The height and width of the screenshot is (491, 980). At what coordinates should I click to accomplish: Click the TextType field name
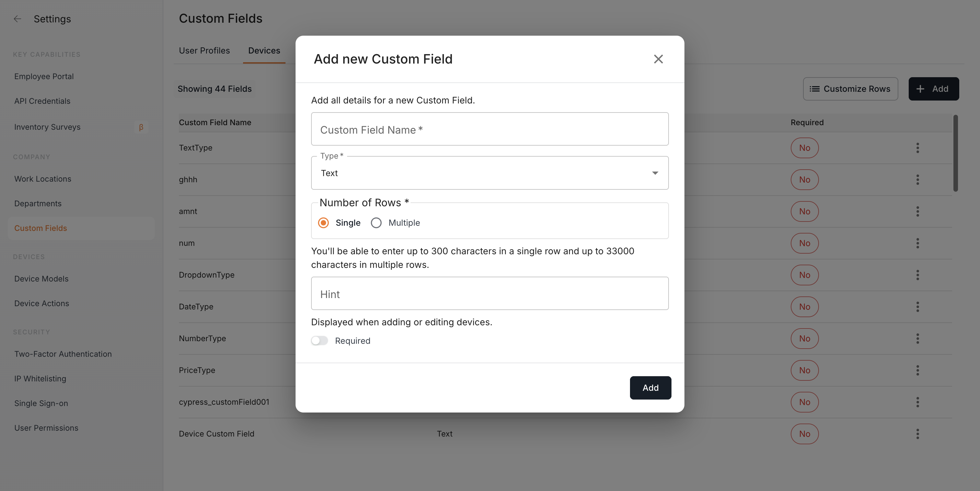click(195, 148)
